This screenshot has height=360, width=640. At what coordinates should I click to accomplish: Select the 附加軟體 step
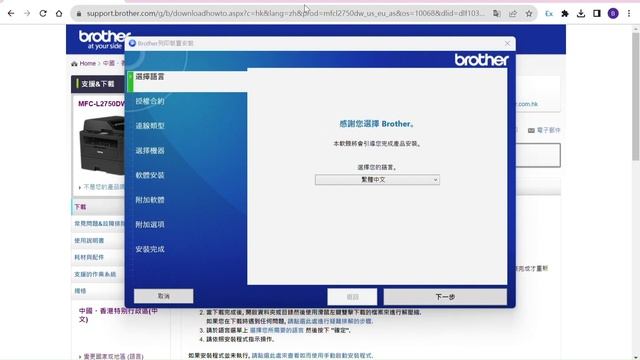click(x=150, y=200)
